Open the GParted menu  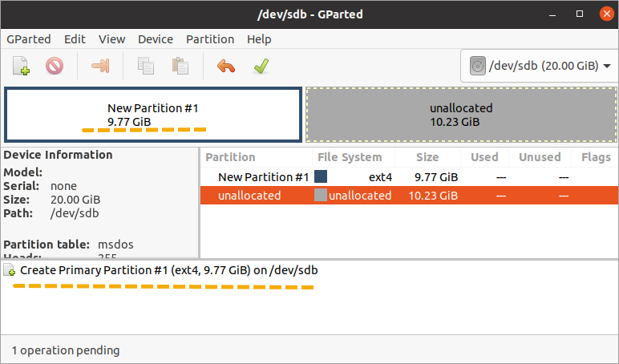click(29, 39)
